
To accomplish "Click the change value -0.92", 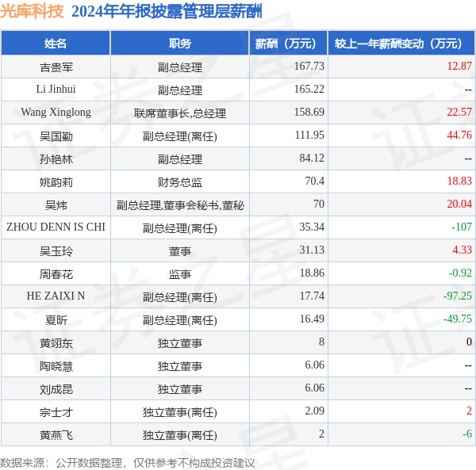I will pos(460,273).
